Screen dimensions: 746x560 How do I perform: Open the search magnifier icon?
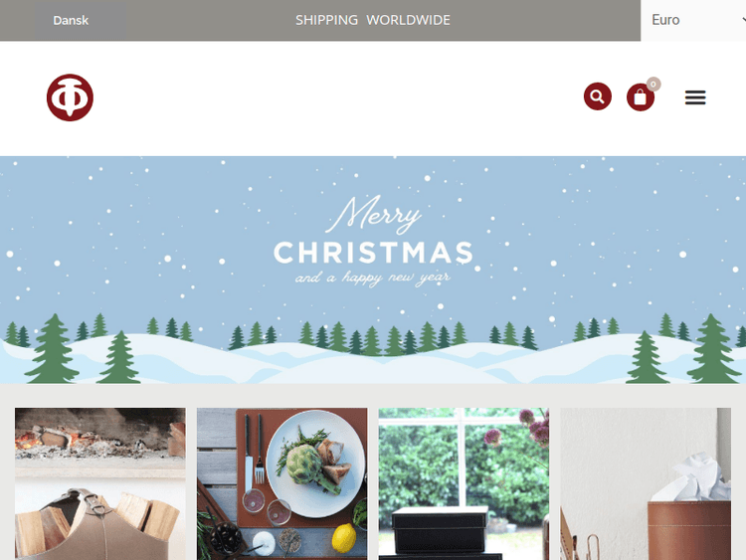pos(598,96)
